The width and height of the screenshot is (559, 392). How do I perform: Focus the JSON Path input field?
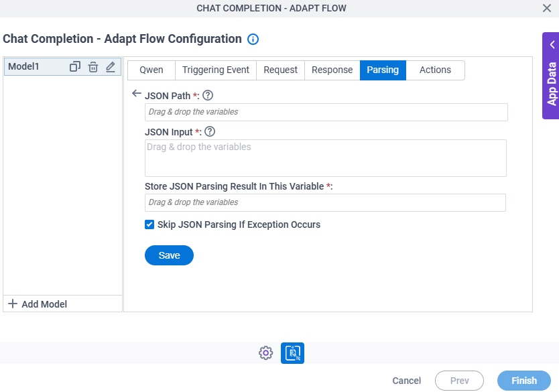point(326,112)
